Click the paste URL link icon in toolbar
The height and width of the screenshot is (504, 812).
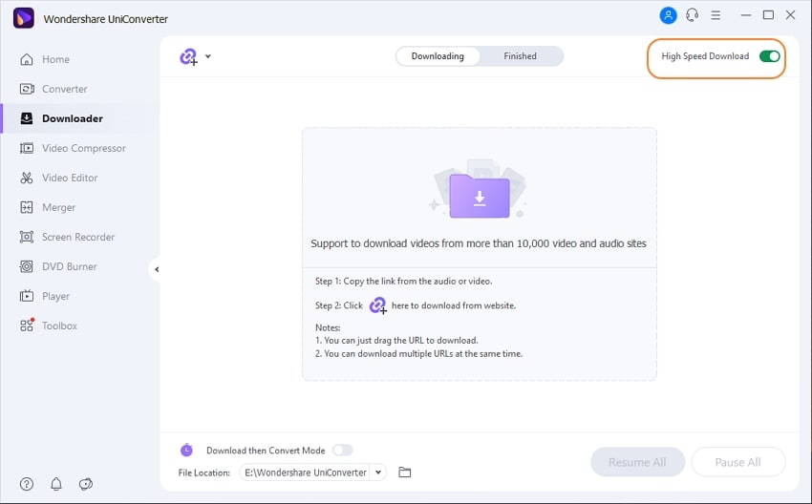188,56
